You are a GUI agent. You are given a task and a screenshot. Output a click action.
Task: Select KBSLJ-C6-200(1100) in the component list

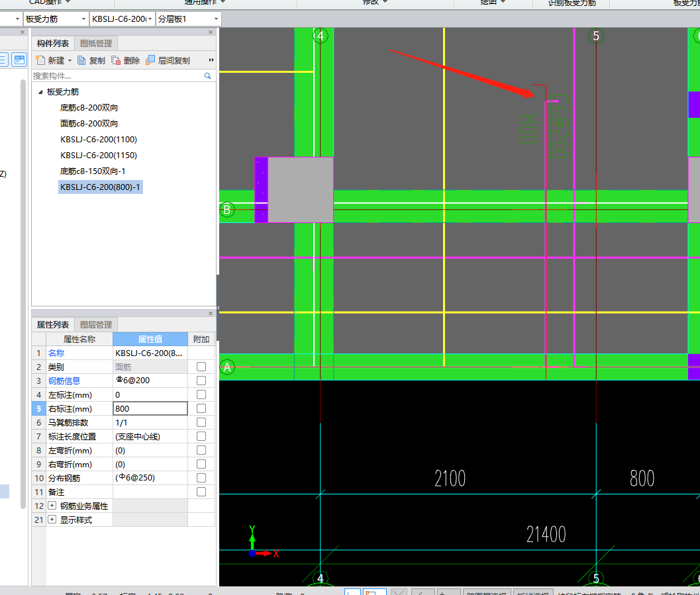point(99,140)
